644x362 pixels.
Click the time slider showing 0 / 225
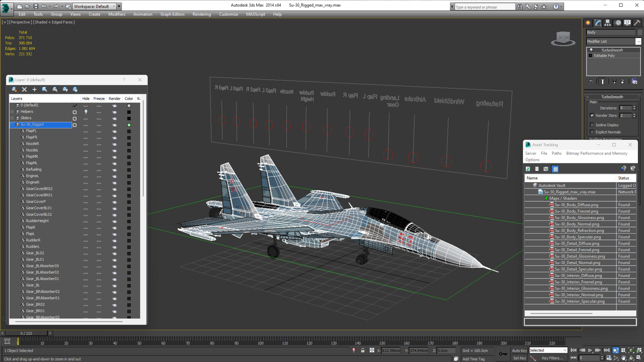click(26, 333)
